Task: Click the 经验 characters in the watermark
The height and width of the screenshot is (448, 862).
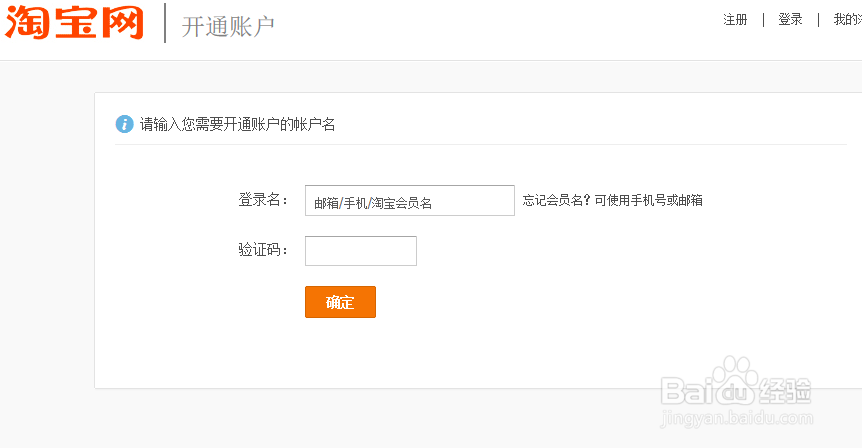Action: click(x=785, y=391)
